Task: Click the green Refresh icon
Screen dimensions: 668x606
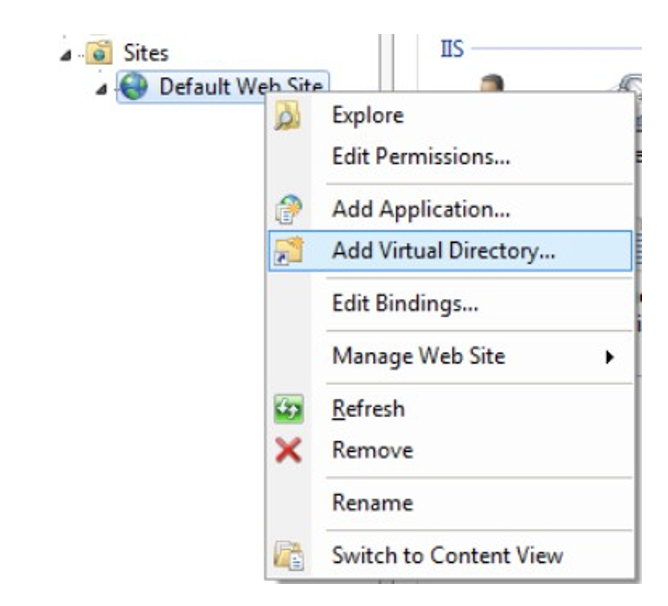Action: pos(289,409)
